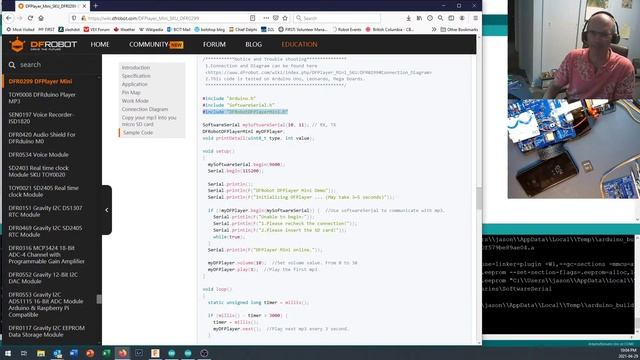Open the Robot Events bookmark
Image resolution: width=640 pixels, height=360 pixels.
(x=347, y=29)
